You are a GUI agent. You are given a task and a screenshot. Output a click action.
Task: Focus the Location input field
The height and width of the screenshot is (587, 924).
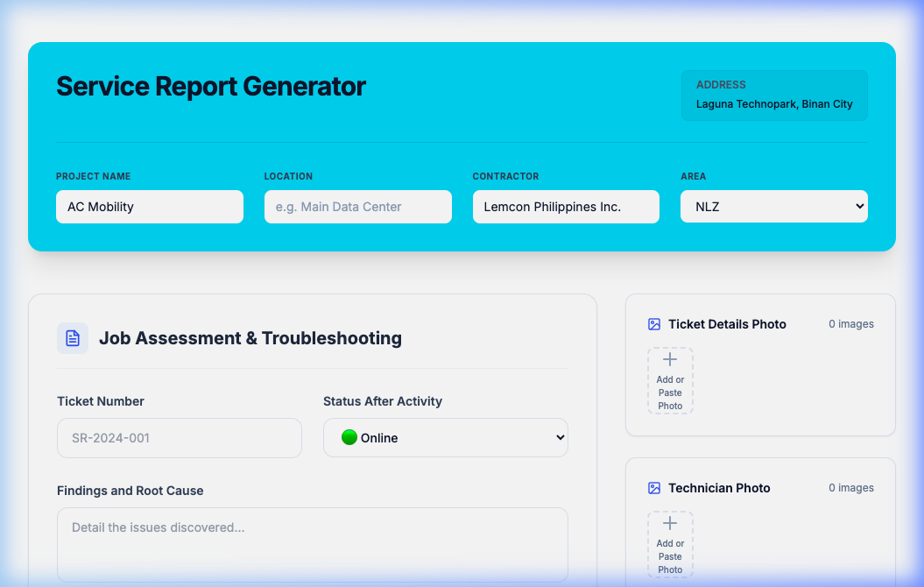pos(357,207)
